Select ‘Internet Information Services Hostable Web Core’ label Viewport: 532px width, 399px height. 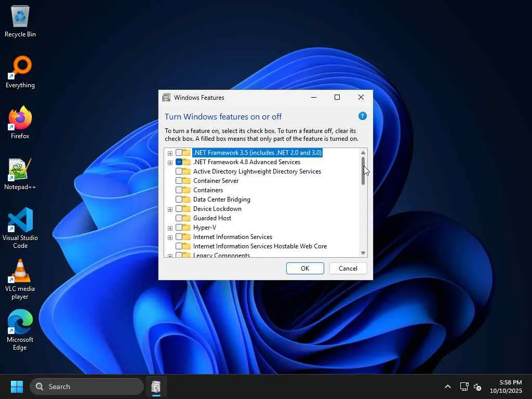click(x=260, y=246)
